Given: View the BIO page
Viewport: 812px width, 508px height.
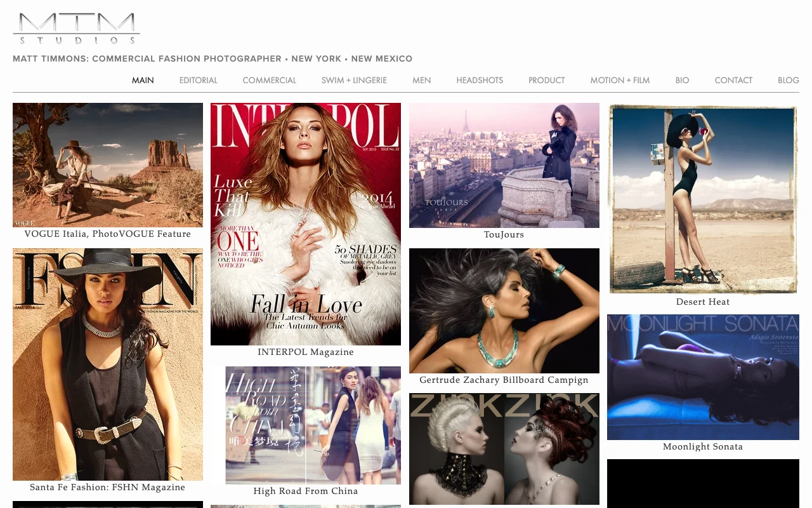Looking at the screenshot, I should click(x=682, y=80).
